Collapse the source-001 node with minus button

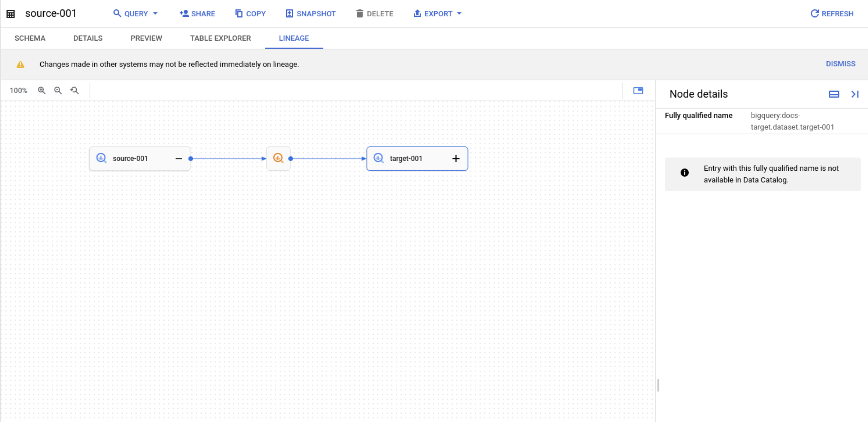[x=179, y=159]
